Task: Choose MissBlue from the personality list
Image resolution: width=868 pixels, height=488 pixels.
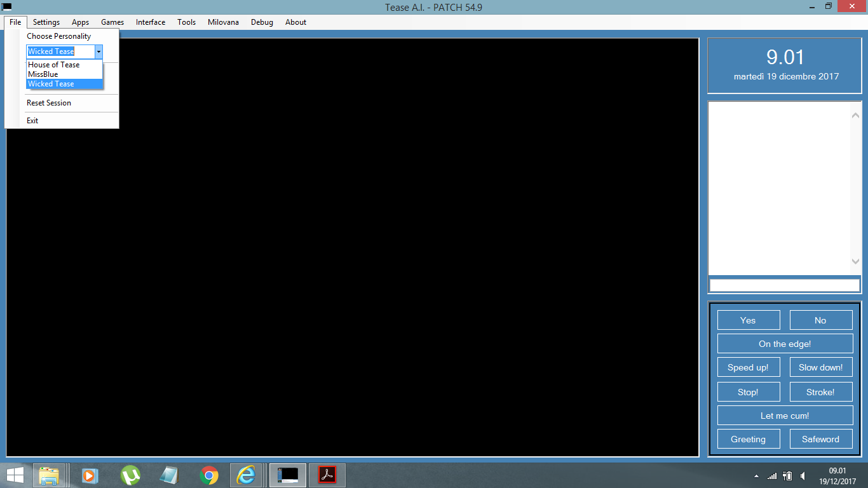Action: [64, 74]
